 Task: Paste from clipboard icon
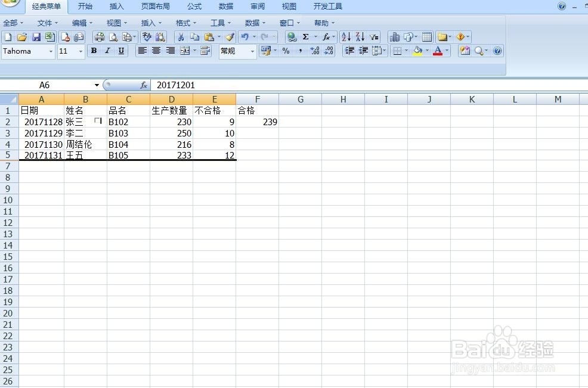pos(209,37)
